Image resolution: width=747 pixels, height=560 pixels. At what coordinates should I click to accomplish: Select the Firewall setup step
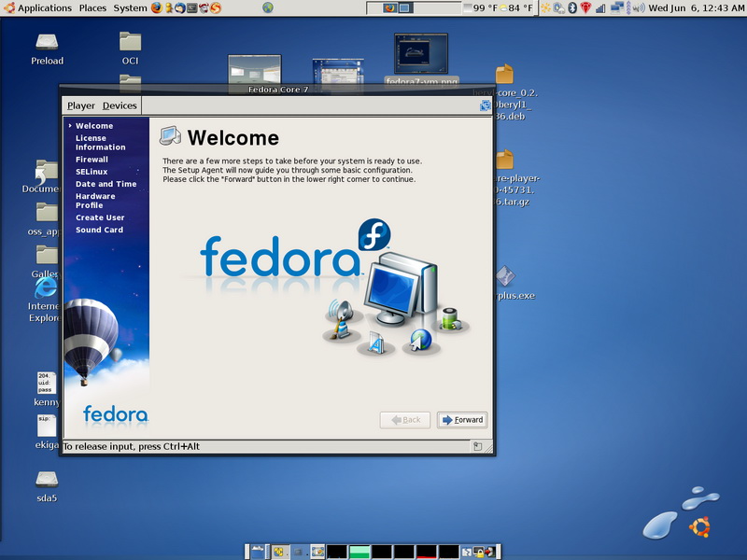tap(92, 160)
